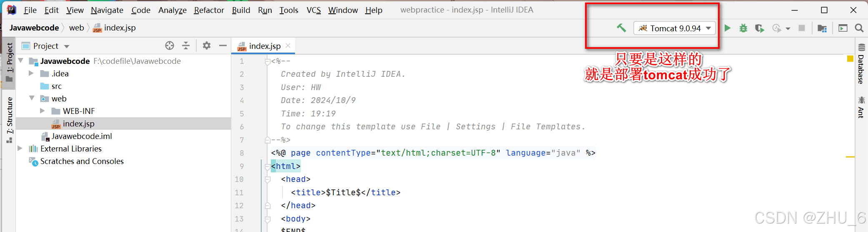This screenshot has height=232, width=868.
Task: Click the Debug bug icon
Action: tap(743, 28)
